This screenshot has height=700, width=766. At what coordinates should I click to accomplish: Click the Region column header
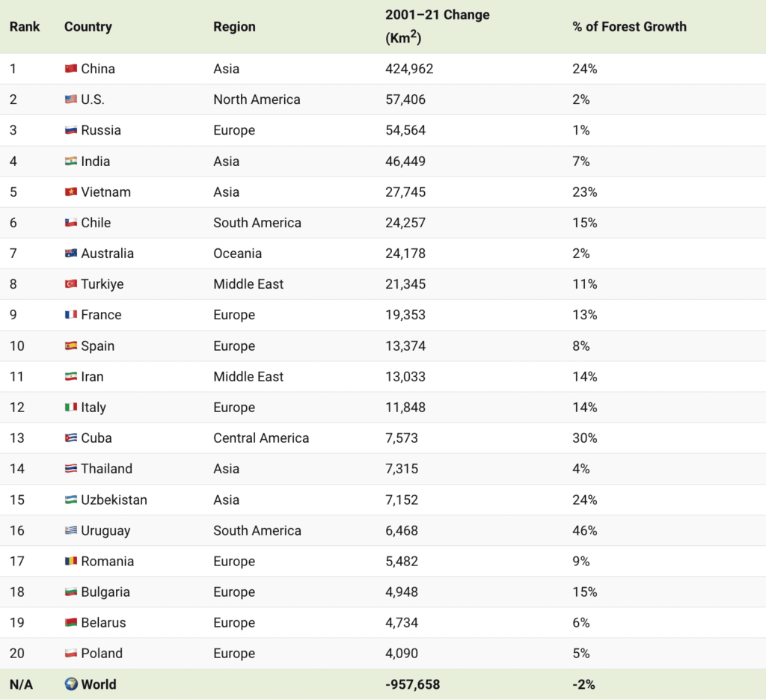coord(234,27)
